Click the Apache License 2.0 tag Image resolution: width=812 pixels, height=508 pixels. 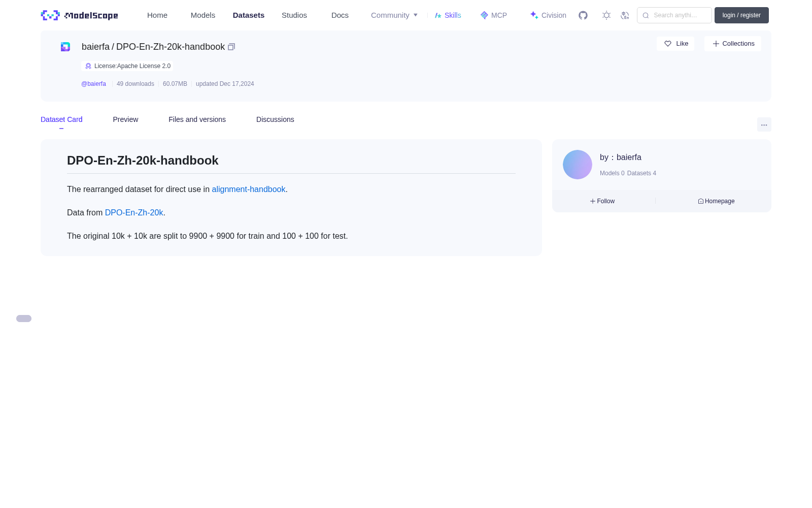coord(127,66)
